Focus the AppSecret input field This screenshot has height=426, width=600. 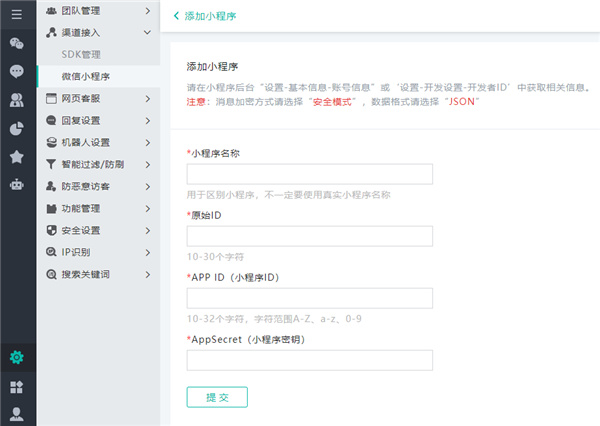[309, 360]
